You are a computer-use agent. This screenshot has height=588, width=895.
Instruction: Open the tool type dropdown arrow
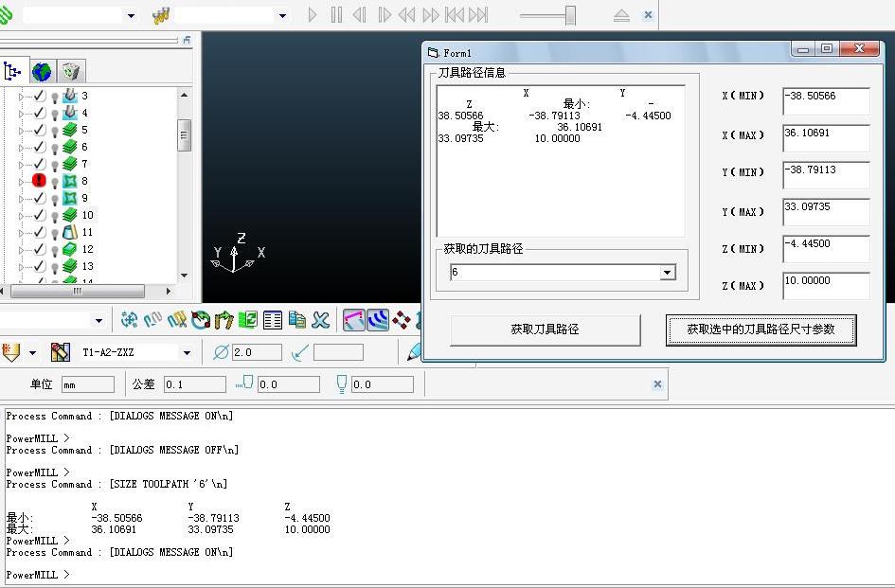click(x=32, y=353)
